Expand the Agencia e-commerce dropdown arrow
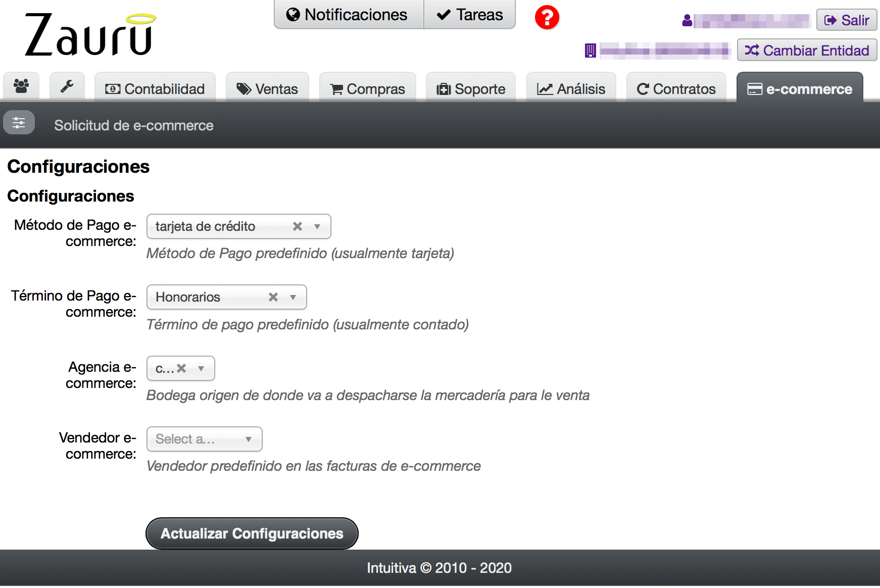Viewport: 880px width, 588px height. 201,368
